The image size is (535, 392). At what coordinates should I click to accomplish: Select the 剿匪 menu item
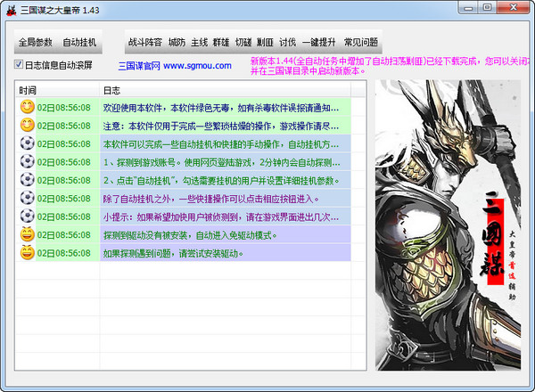(x=265, y=42)
